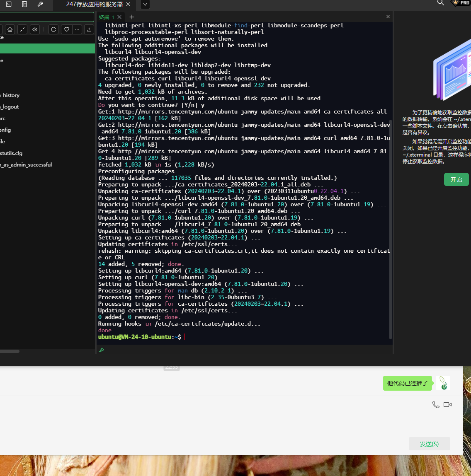Click the collapse arrows icon in file toolbar

point(22,29)
